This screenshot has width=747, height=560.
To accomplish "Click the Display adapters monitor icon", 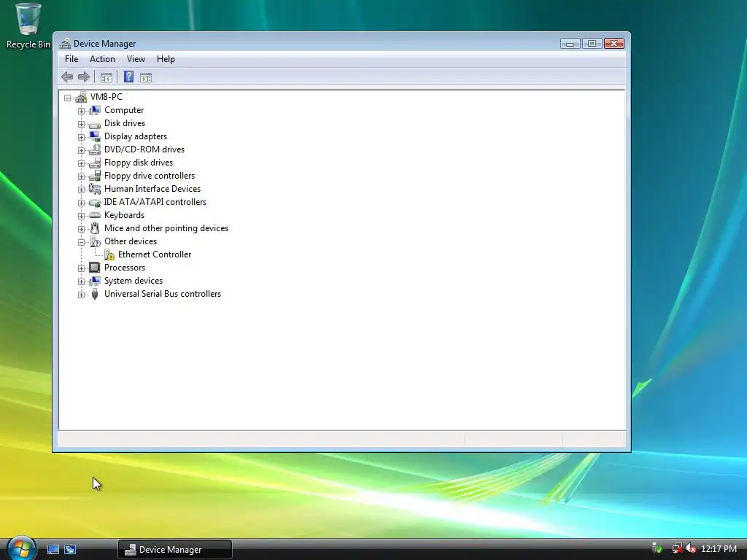I will 95,136.
